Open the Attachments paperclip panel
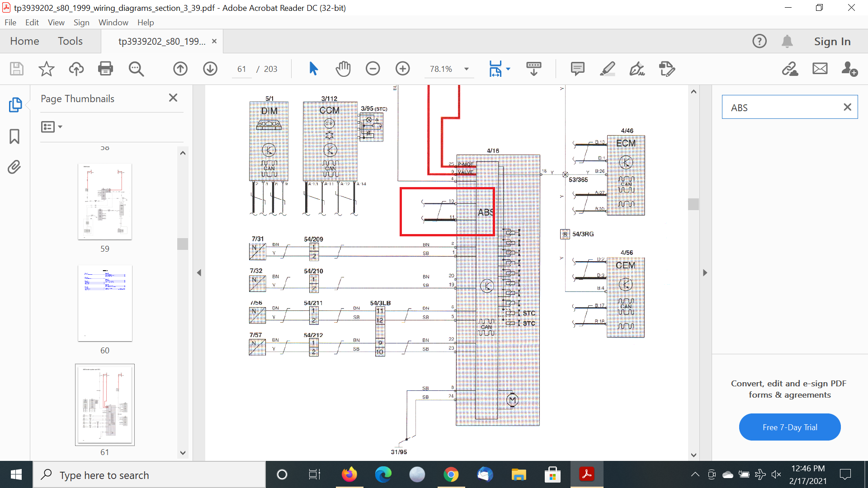 pos(14,167)
